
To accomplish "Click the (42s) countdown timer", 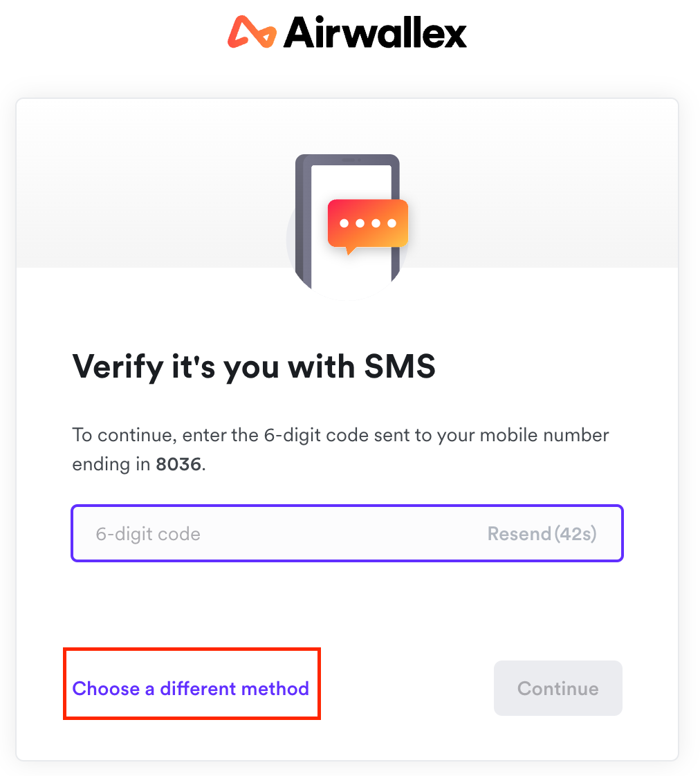I will pyautogui.click(x=575, y=534).
